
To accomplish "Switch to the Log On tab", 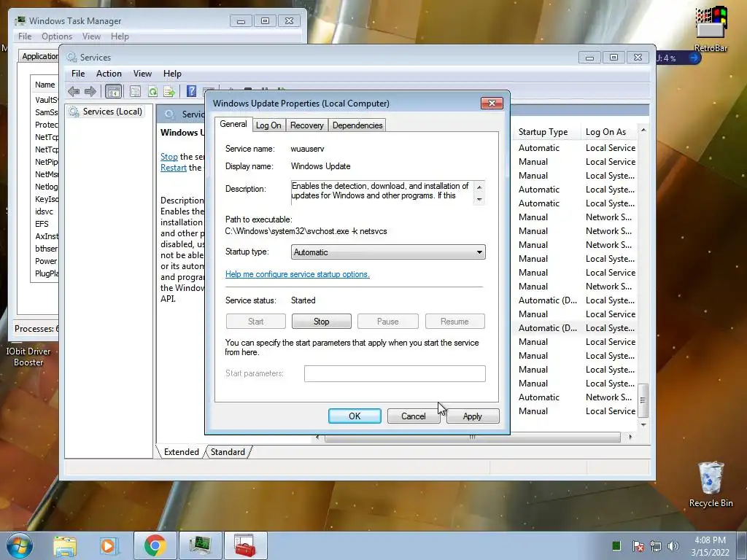I will [x=268, y=125].
